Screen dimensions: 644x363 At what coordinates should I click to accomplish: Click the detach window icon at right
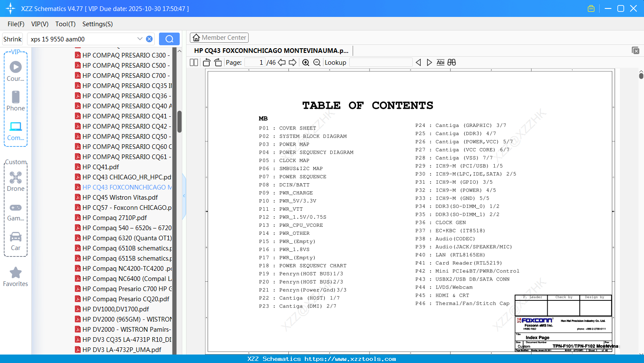tap(636, 50)
